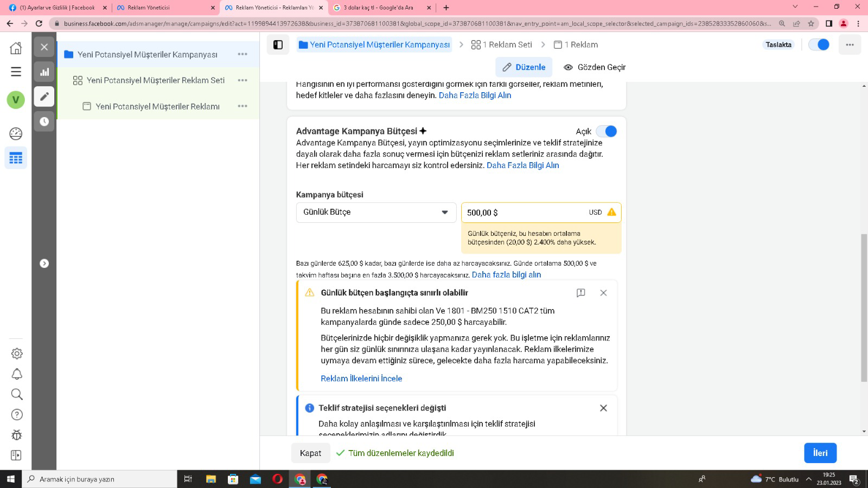Click the feedback icon on the budget warning

[580, 293]
